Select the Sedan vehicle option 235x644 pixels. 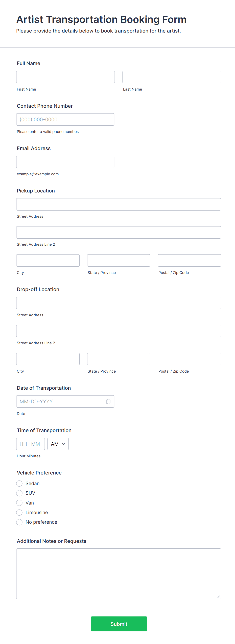pyautogui.click(x=19, y=483)
